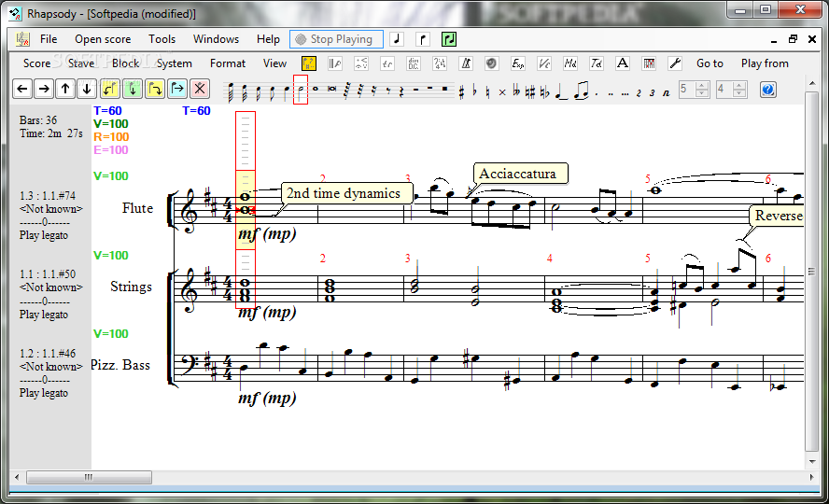Screen dimensions: 829x504
Task: Open the Format menu
Action: (x=228, y=63)
